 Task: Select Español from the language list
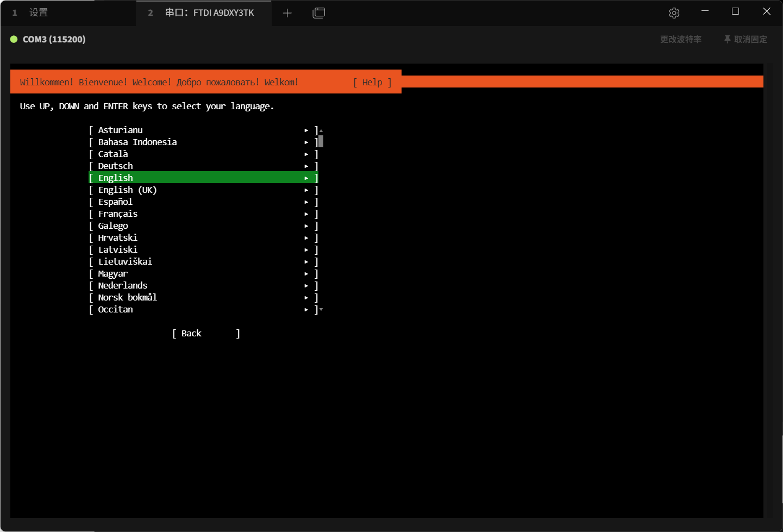click(115, 202)
